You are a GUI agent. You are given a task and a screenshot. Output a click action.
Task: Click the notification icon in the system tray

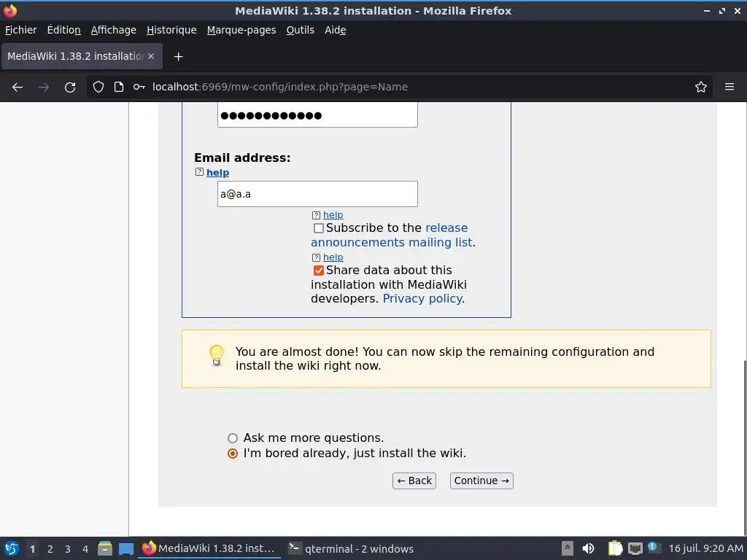click(x=654, y=548)
